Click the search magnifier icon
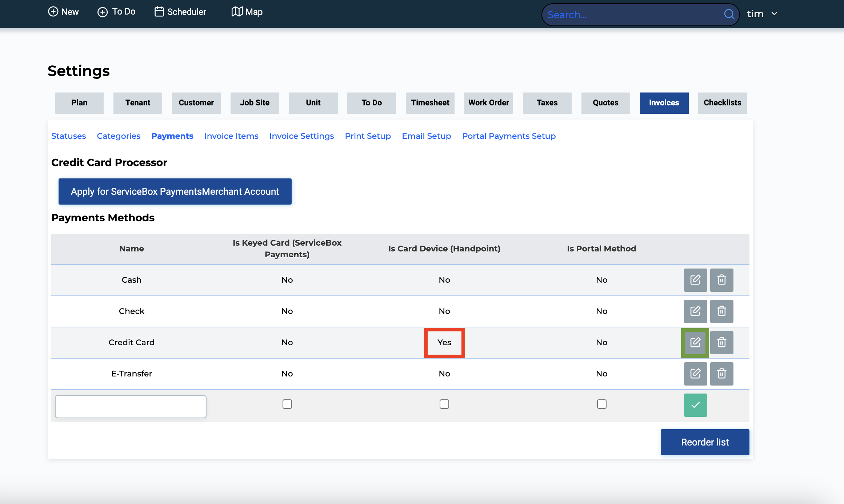The height and width of the screenshot is (504, 844). point(729,14)
